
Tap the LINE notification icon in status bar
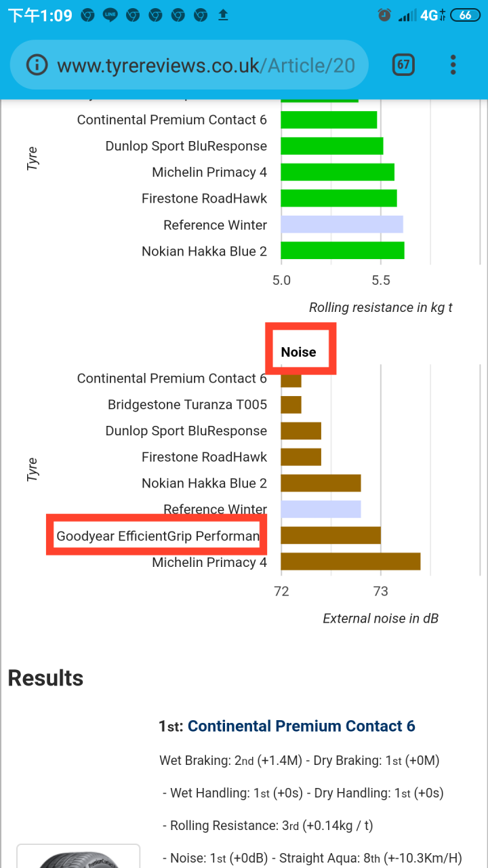tap(110, 15)
